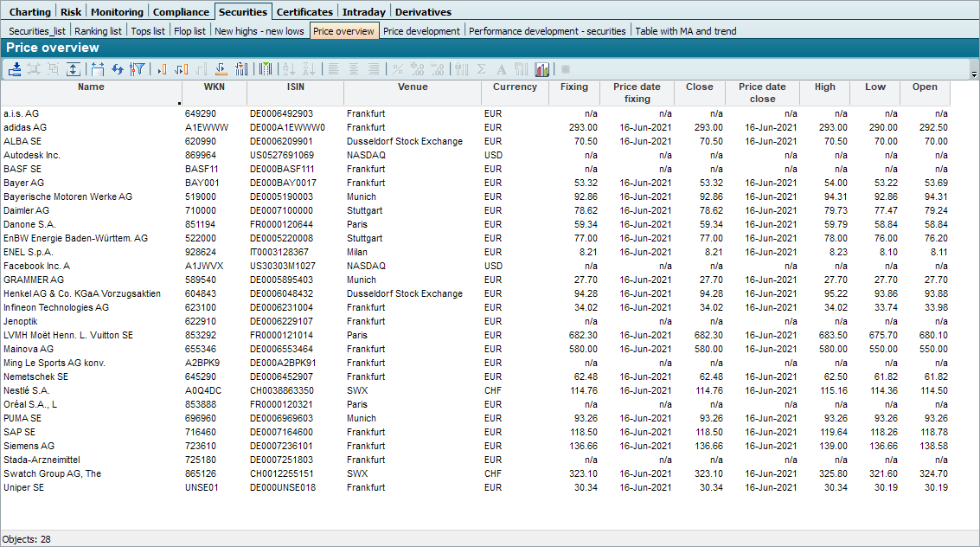Click the blue refresh arrows toolbar icon
Viewport: 980px width, 547px height.
[x=118, y=69]
